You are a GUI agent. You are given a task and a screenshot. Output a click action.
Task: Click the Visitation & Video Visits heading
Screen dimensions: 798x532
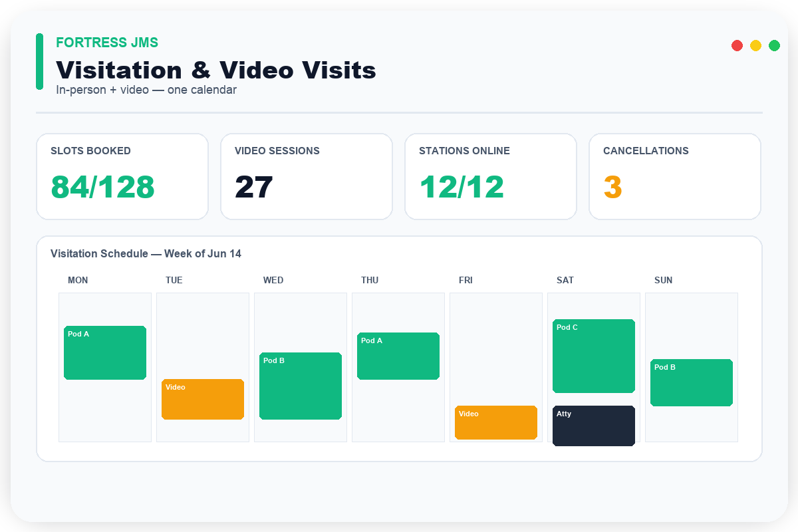(x=216, y=70)
